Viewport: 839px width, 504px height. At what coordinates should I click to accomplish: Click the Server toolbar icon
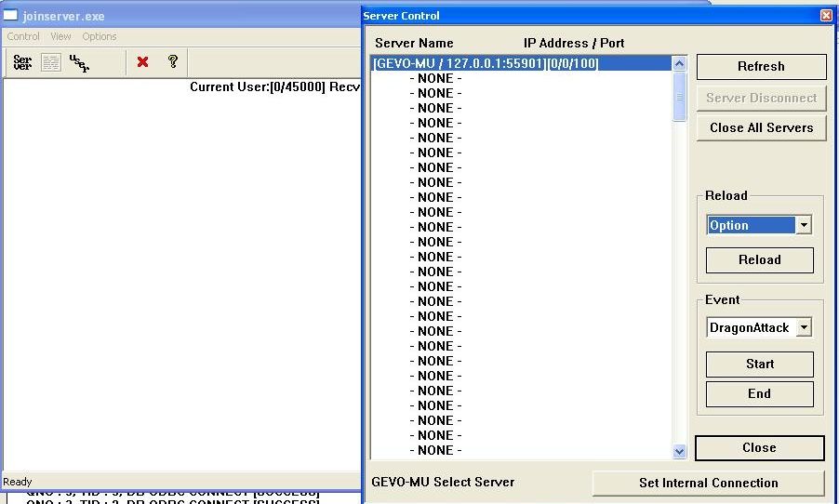(x=22, y=62)
